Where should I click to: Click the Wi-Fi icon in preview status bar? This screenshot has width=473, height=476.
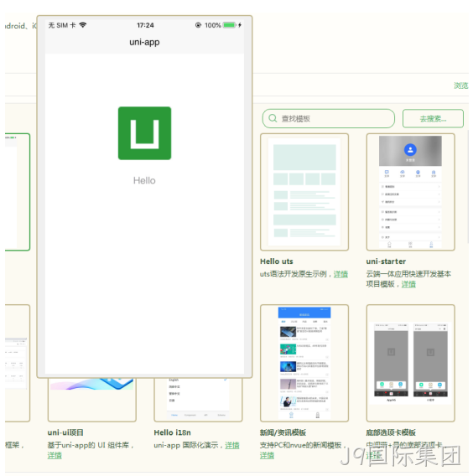coord(83,25)
